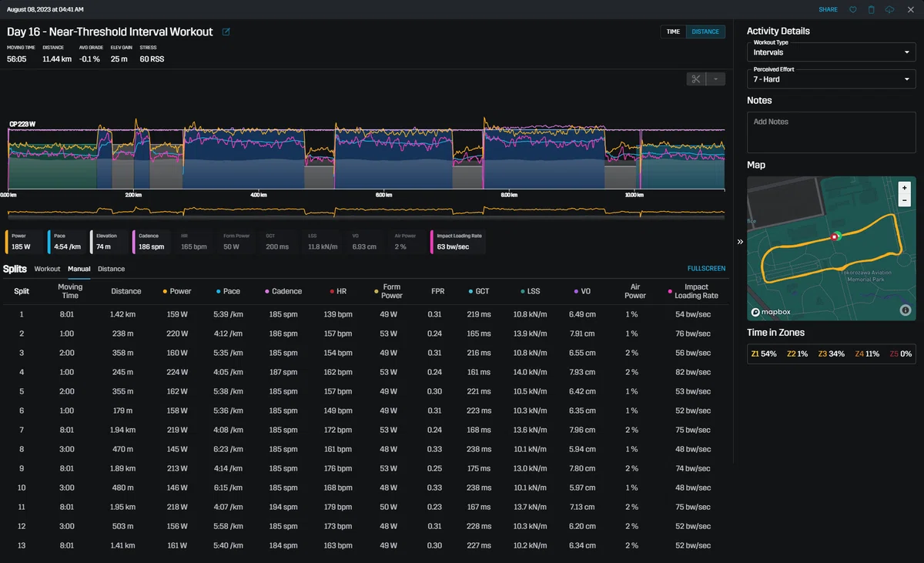
Task: Switch to the Workout splits tab
Action: pos(47,269)
